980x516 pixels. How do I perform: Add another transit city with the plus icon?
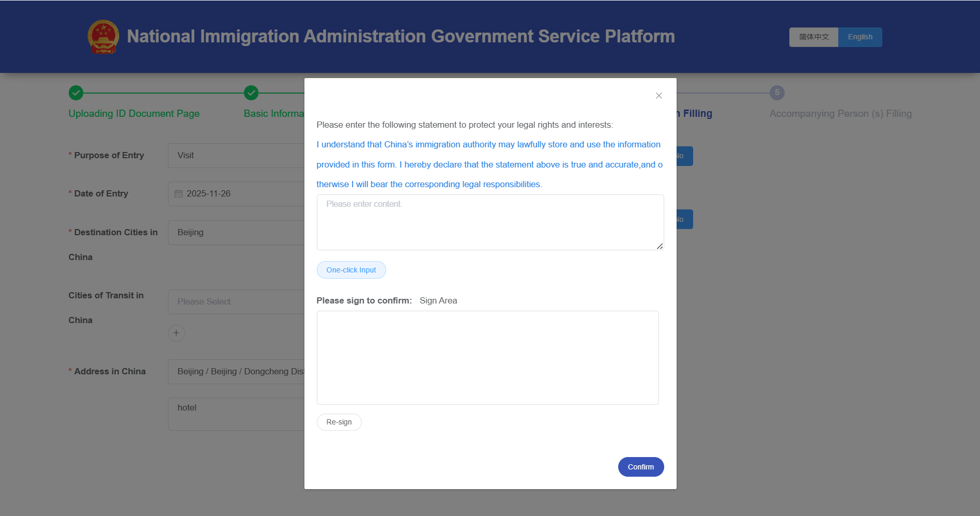pyautogui.click(x=176, y=333)
